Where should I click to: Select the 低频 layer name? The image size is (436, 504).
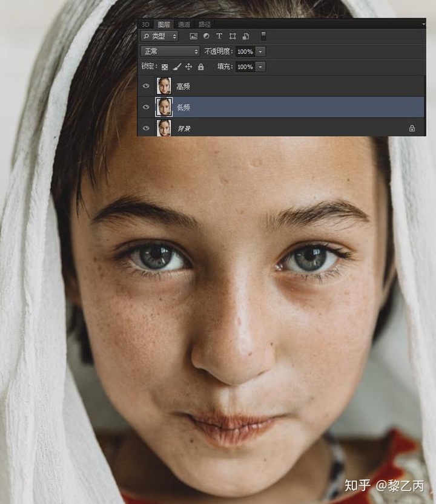pyautogui.click(x=183, y=107)
